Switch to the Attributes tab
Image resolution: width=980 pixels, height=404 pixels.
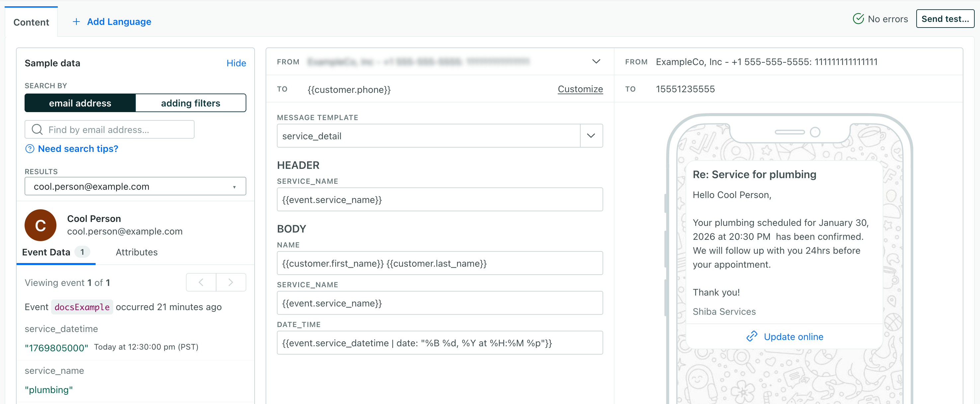point(136,252)
